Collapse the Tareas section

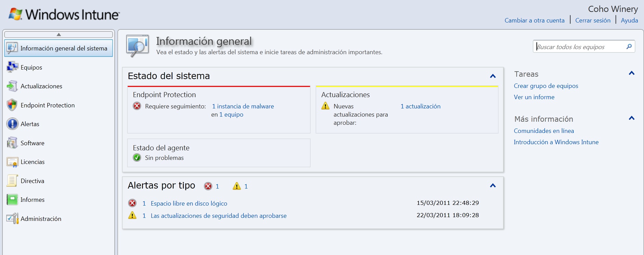click(x=631, y=73)
